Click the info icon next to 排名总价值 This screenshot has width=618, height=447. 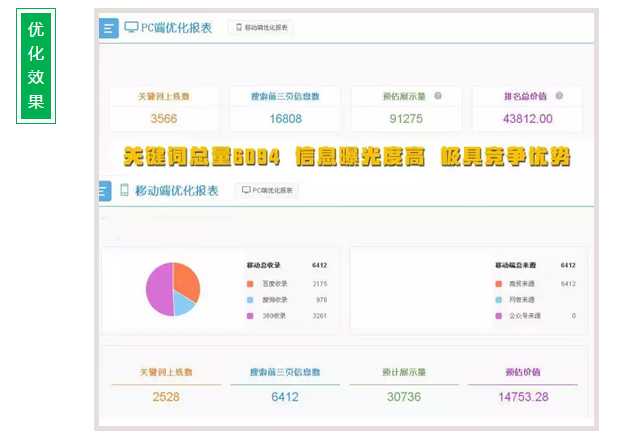pos(559,96)
